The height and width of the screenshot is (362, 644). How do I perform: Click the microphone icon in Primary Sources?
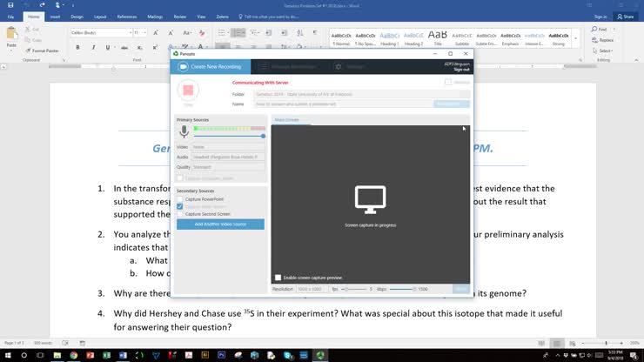pyautogui.click(x=184, y=131)
